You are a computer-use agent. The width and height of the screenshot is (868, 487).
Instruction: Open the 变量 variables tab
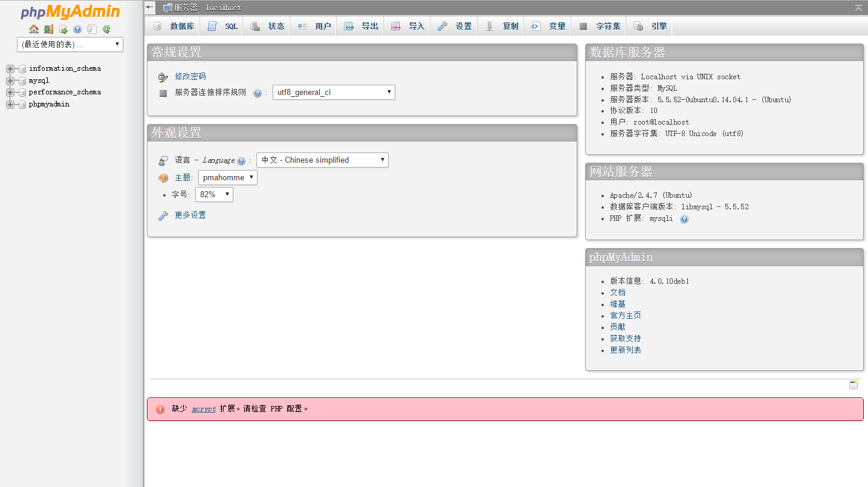tap(548, 26)
